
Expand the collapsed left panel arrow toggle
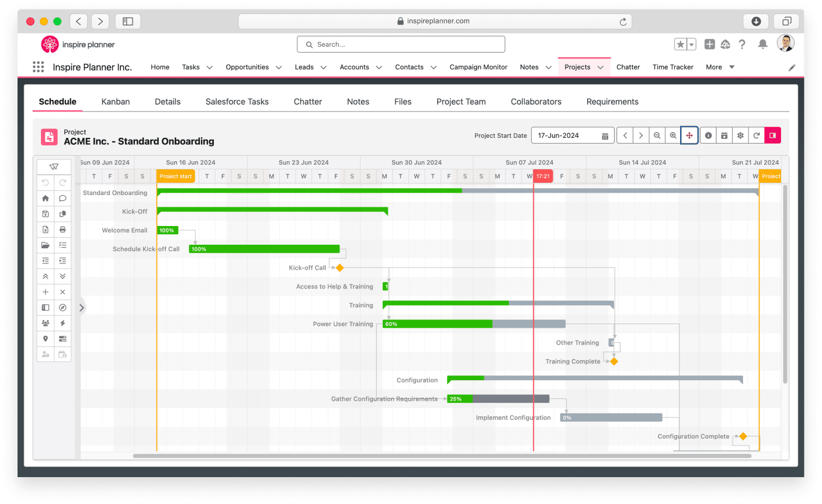(81, 307)
